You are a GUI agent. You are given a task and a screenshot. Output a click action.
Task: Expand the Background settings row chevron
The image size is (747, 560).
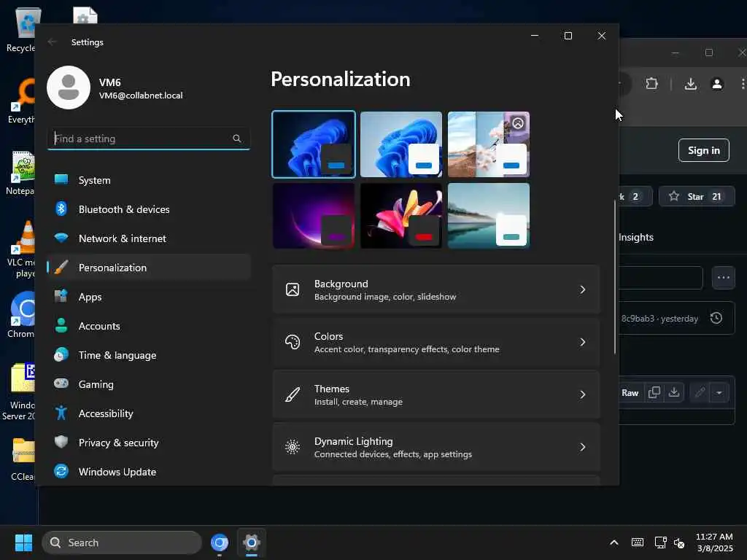[x=583, y=289]
